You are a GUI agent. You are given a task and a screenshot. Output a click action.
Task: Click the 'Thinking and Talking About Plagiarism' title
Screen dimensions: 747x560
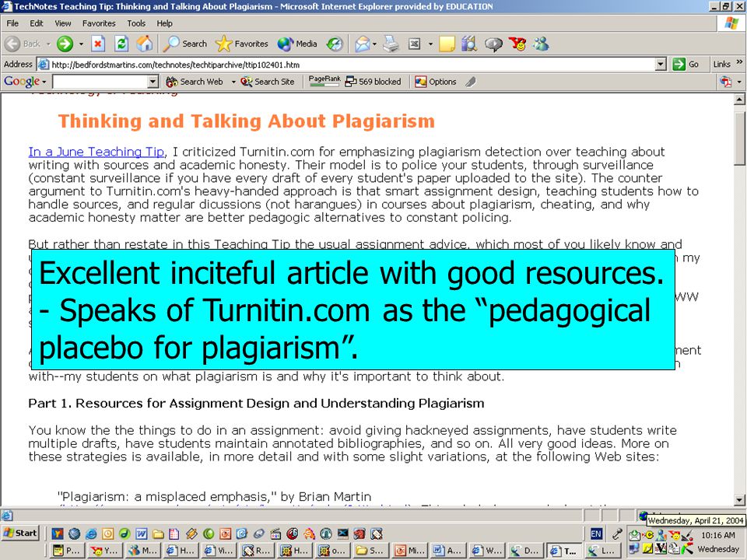pyautogui.click(x=247, y=121)
